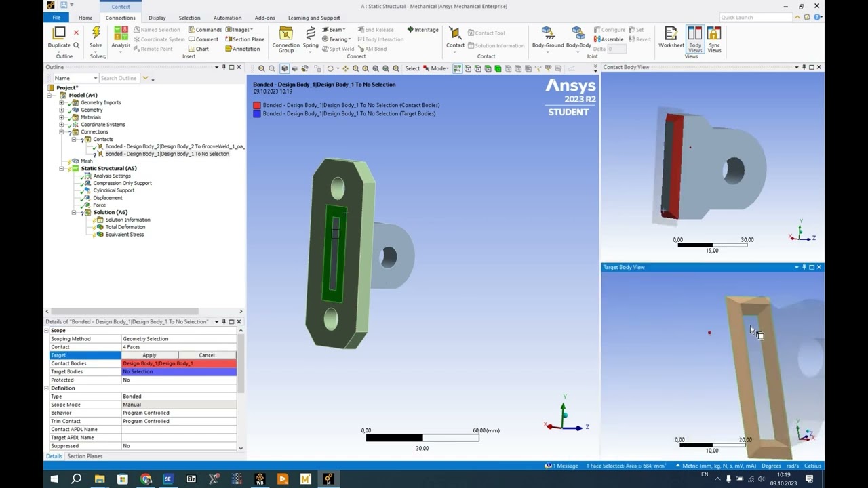868x488 pixels.
Task: Click the red Contact Bodies legend swatch
Action: pyautogui.click(x=257, y=105)
